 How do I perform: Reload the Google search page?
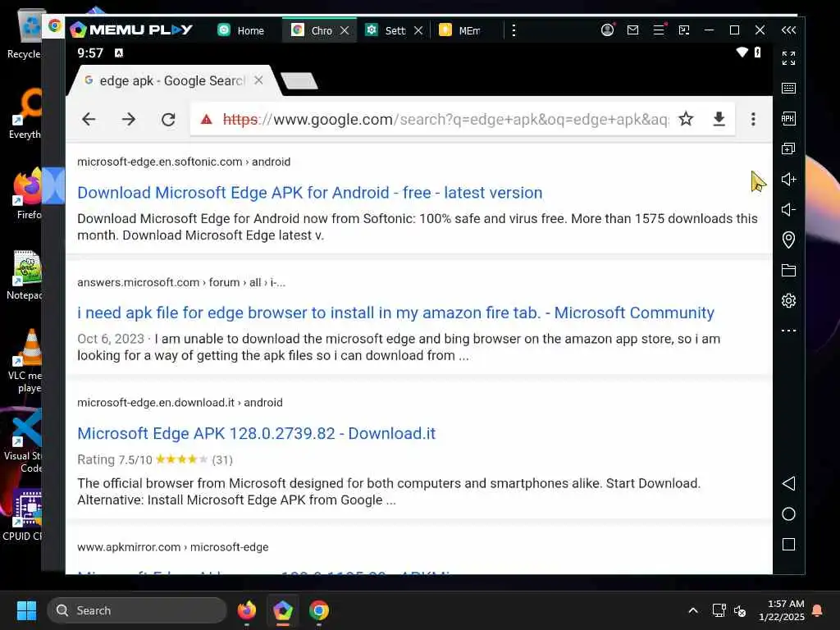pyautogui.click(x=168, y=119)
